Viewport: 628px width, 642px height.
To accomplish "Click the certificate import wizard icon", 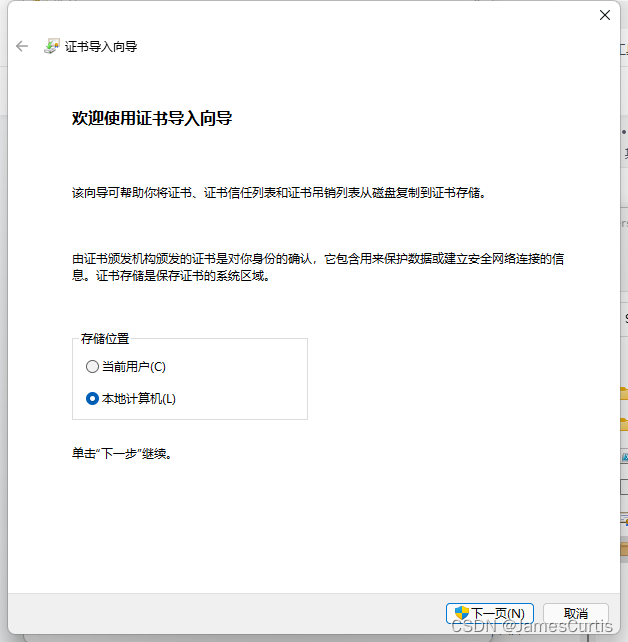I will (x=52, y=46).
